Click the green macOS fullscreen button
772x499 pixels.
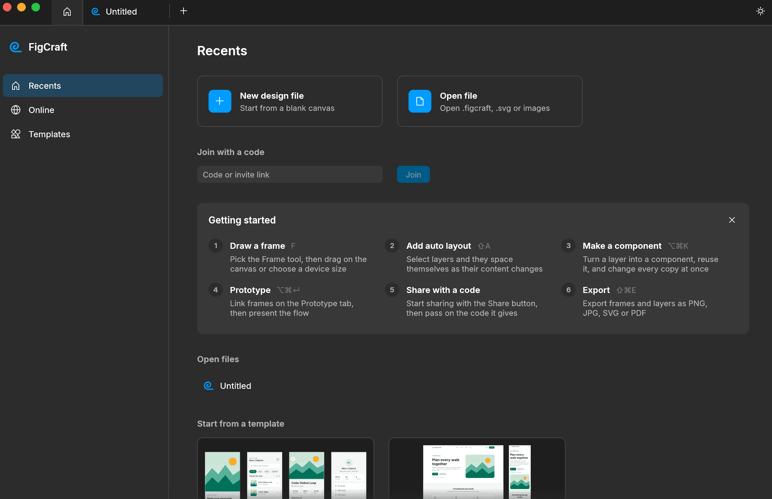pos(35,7)
